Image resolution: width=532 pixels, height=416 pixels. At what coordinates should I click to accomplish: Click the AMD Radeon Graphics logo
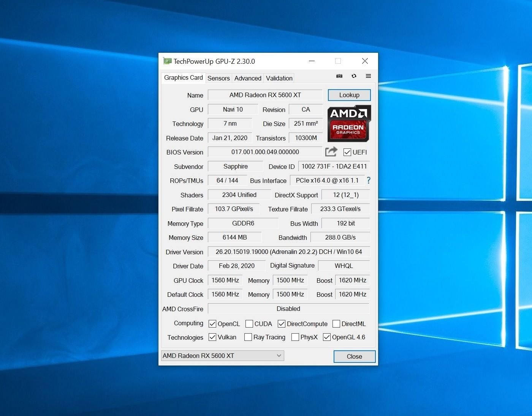(x=349, y=123)
